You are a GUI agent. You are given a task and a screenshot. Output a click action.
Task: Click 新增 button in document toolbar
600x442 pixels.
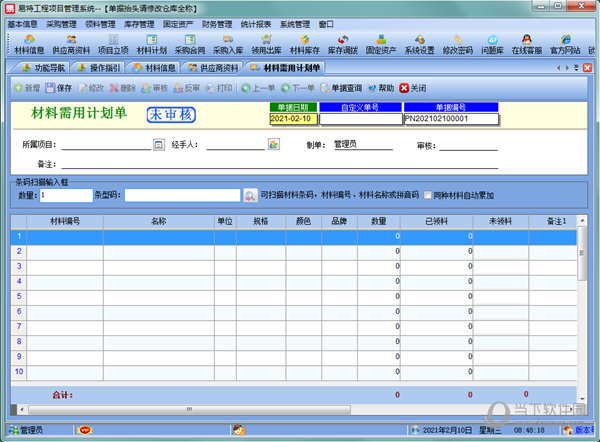(x=27, y=88)
